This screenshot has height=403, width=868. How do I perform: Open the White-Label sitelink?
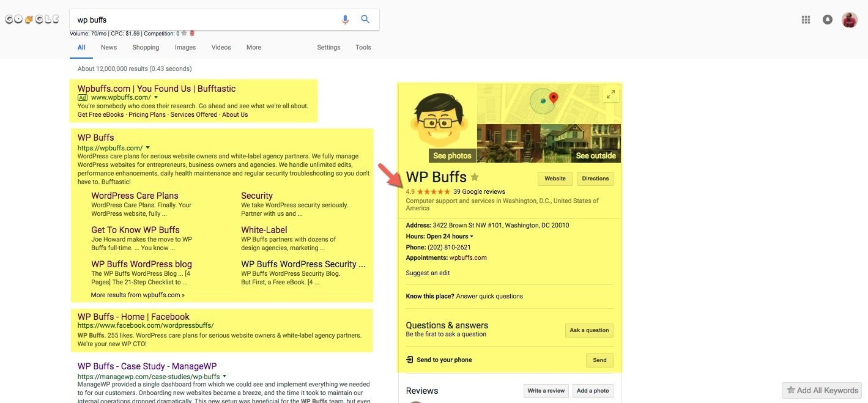[264, 230]
